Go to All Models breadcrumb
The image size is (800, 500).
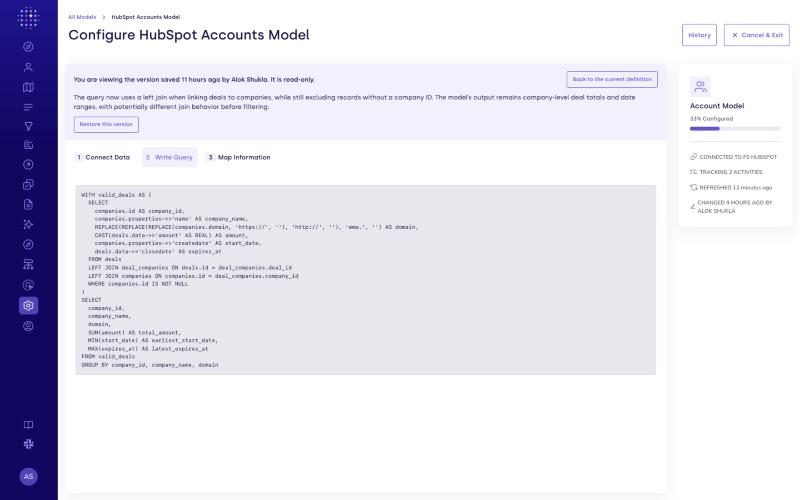[82, 17]
